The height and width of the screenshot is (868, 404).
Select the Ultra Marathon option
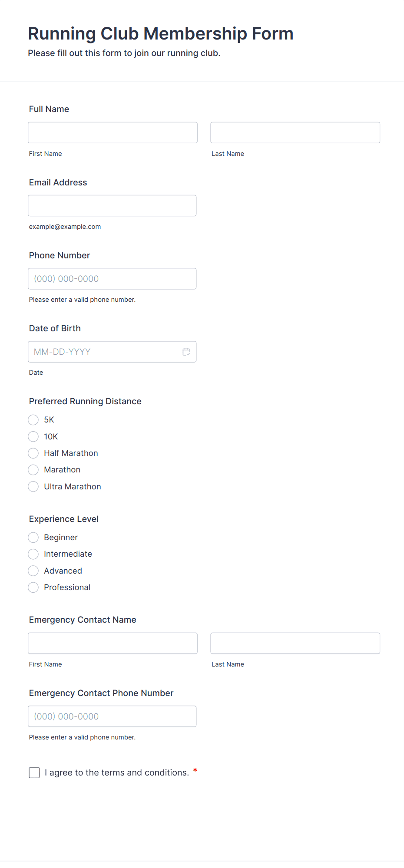pos(33,486)
